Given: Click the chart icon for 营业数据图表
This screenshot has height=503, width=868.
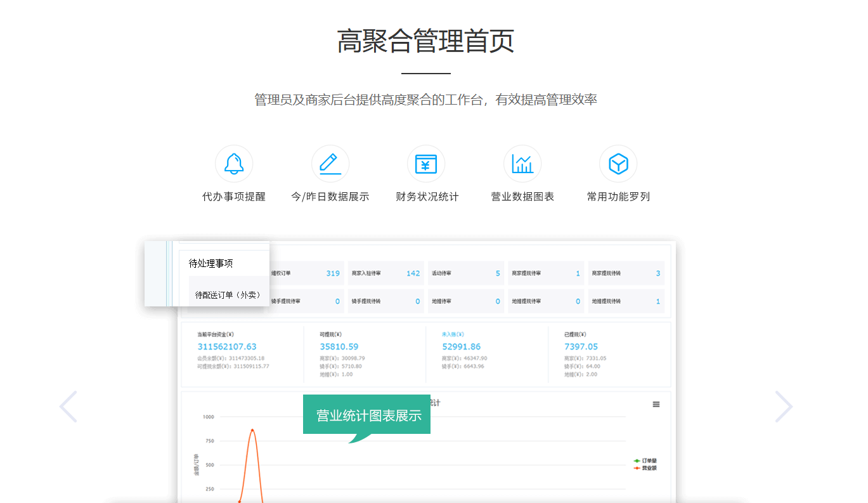Looking at the screenshot, I should click(522, 164).
